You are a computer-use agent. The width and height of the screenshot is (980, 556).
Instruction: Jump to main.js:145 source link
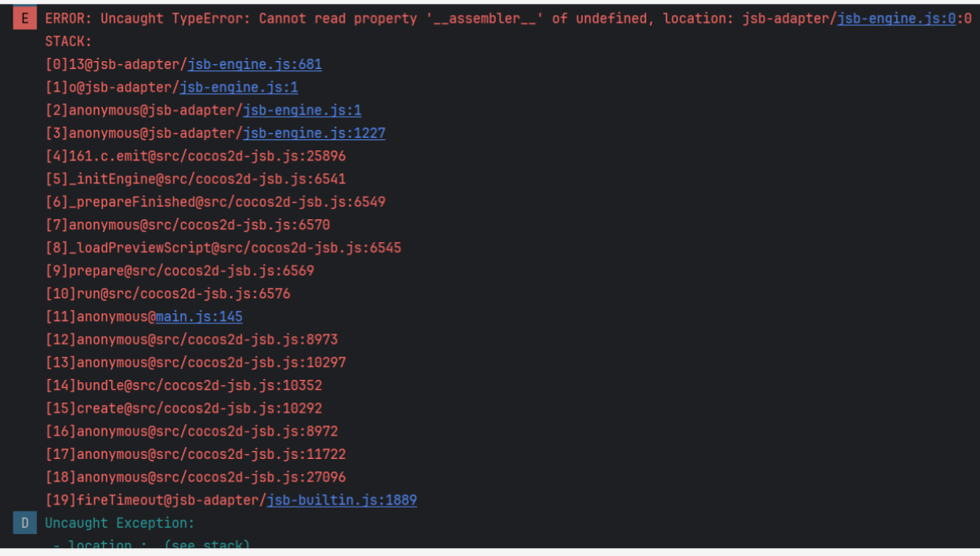[x=199, y=317]
